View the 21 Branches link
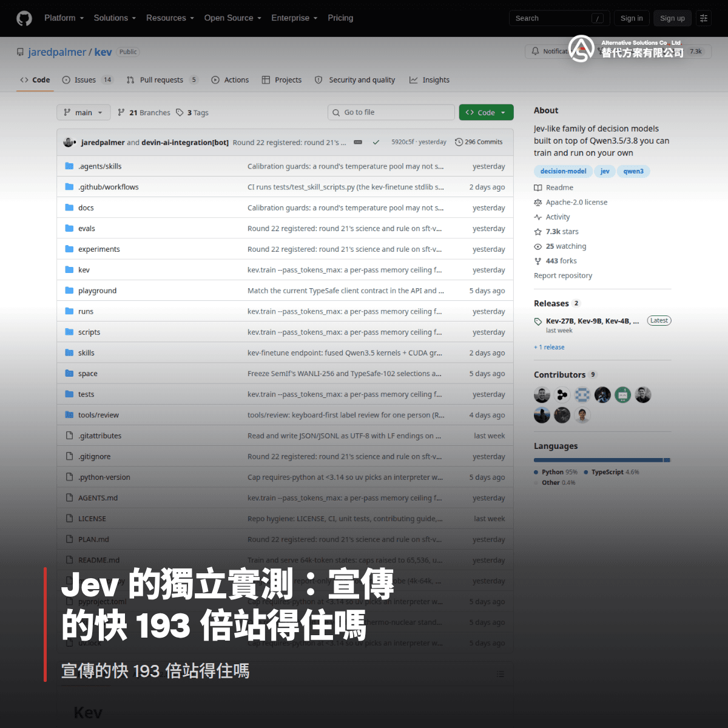This screenshot has width=728, height=728. pos(144,112)
